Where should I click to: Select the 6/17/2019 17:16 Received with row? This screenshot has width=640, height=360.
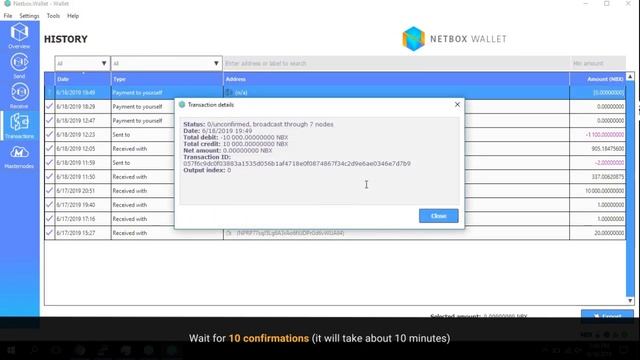[335, 219]
